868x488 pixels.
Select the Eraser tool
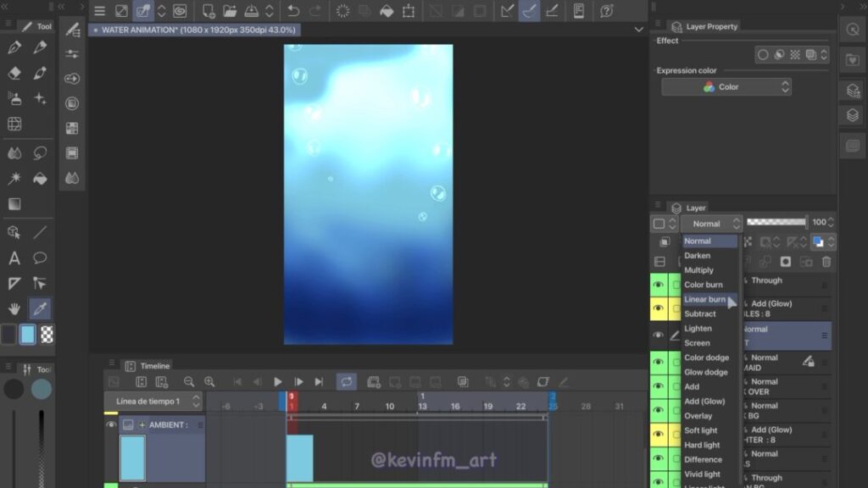tap(15, 73)
